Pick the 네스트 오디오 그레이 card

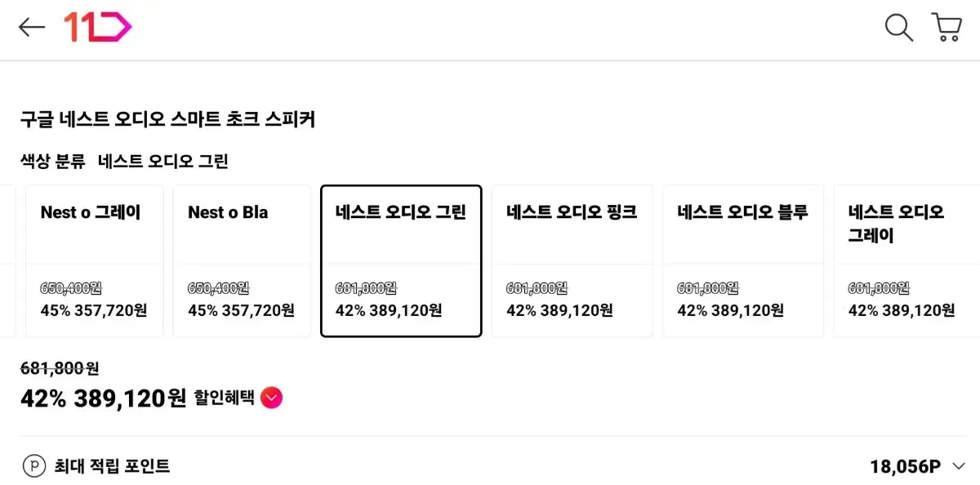pyautogui.click(x=906, y=260)
